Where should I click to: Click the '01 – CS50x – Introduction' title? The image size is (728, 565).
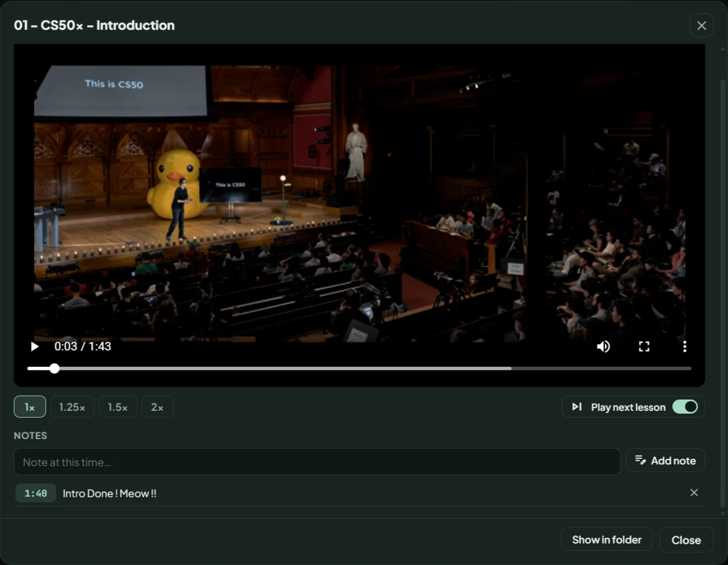94,25
